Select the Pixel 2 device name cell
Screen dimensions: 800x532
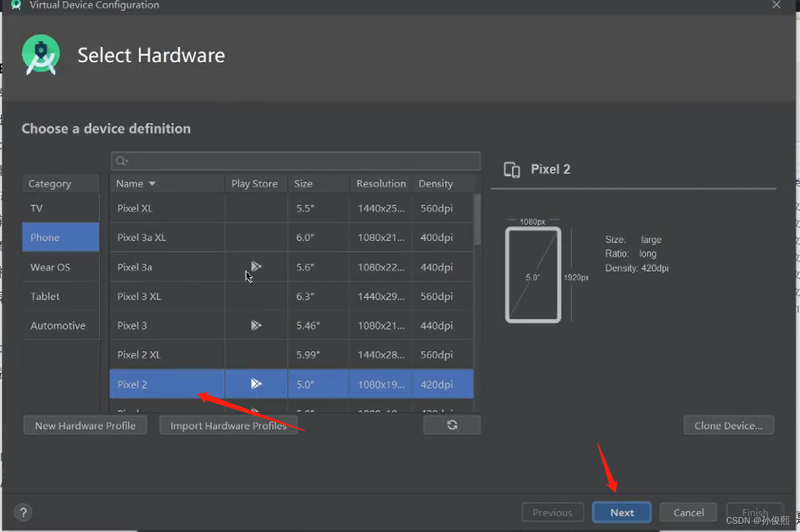(x=167, y=384)
